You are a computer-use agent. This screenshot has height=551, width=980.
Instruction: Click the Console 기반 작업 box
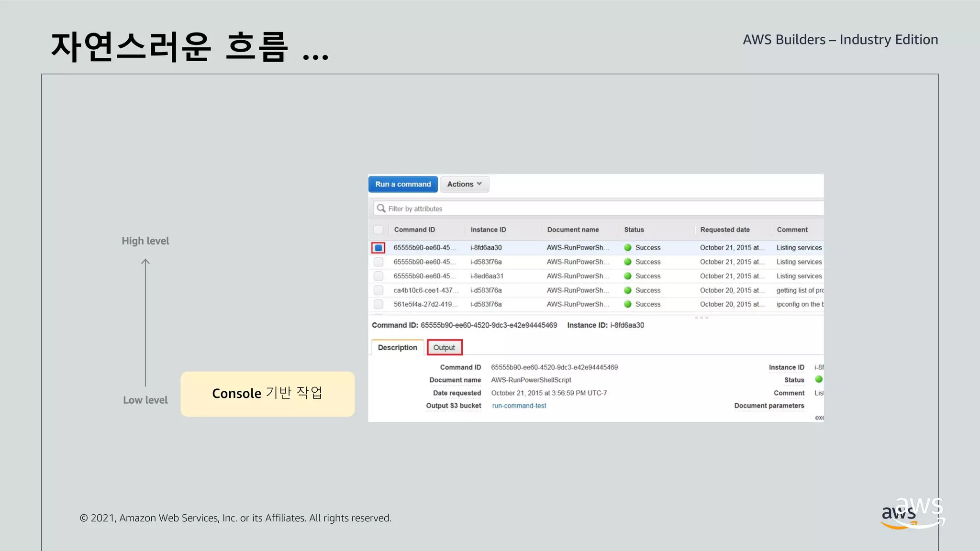coord(267,394)
